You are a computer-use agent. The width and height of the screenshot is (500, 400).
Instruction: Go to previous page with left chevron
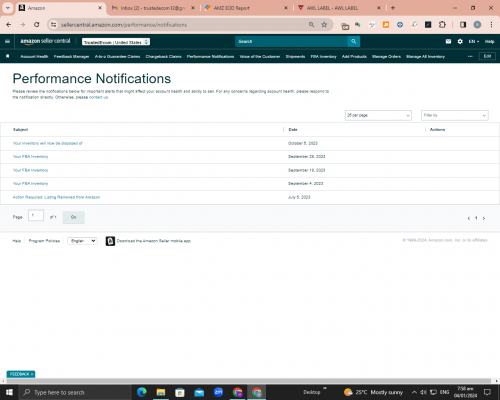469,218
